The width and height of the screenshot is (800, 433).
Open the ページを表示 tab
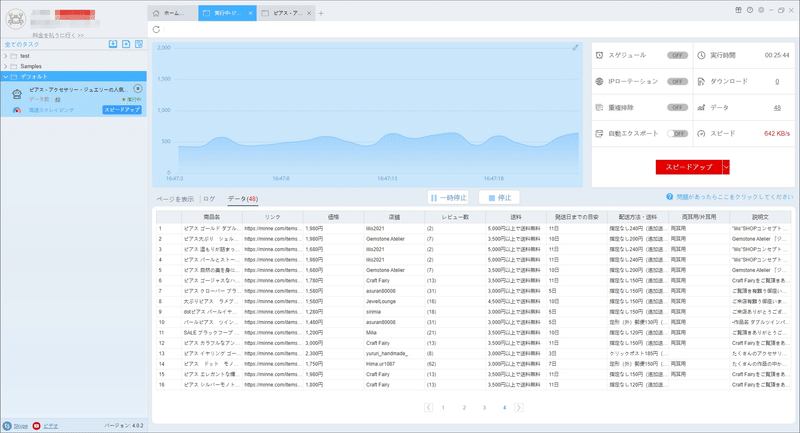(x=175, y=198)
